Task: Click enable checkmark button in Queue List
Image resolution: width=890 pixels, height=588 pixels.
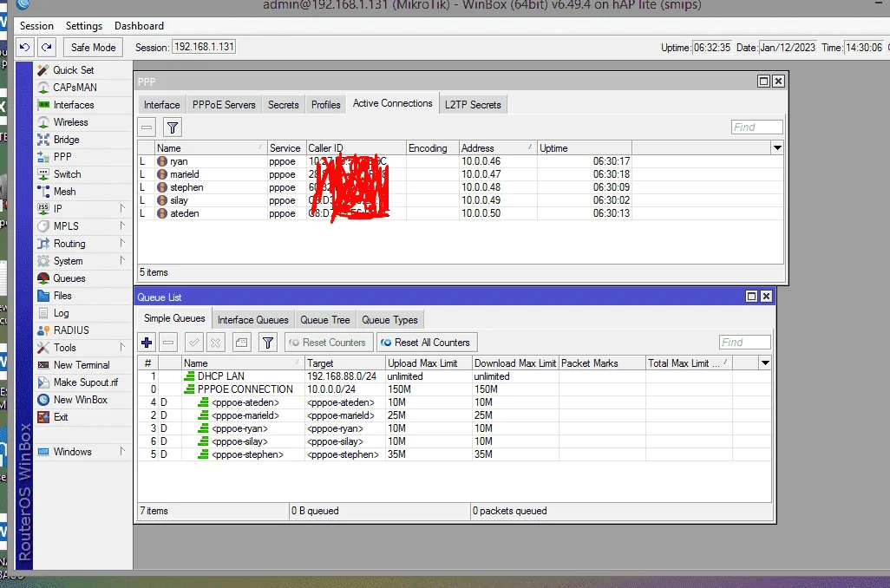Action: (x=194, y=343)
